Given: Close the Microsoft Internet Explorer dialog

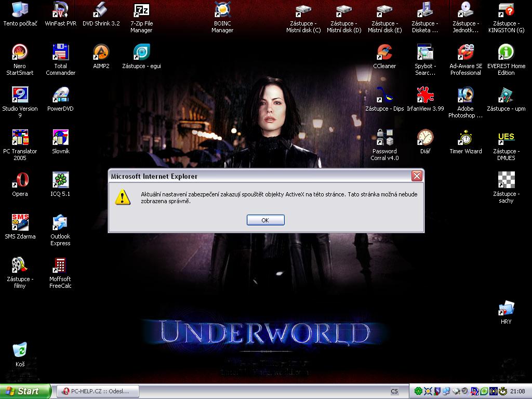Looking at the screenshot, I should pyautogui.click(x=417, y=176).
